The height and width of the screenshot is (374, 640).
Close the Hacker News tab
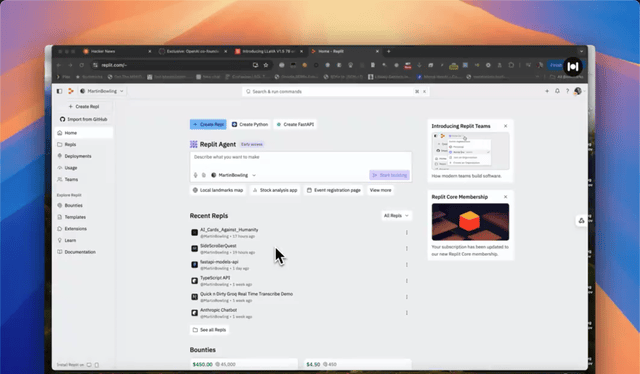[149, 51]
